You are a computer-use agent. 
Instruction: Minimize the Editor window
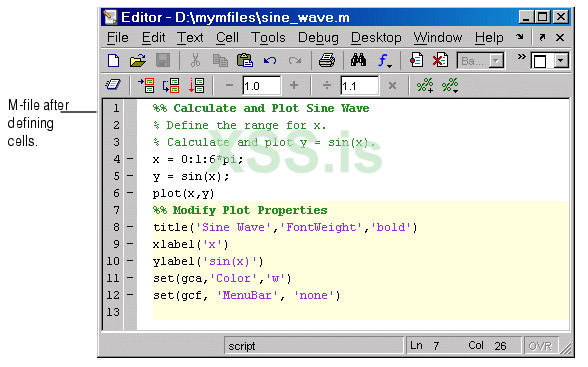pos(526,17)
